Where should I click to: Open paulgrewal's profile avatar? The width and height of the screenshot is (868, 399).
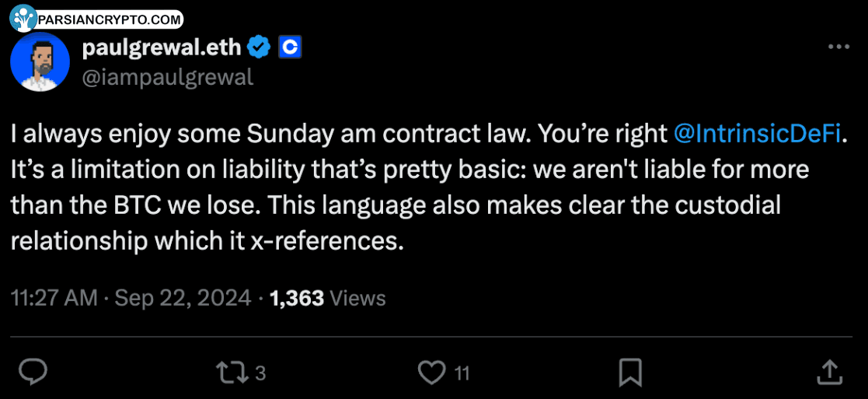40,62
